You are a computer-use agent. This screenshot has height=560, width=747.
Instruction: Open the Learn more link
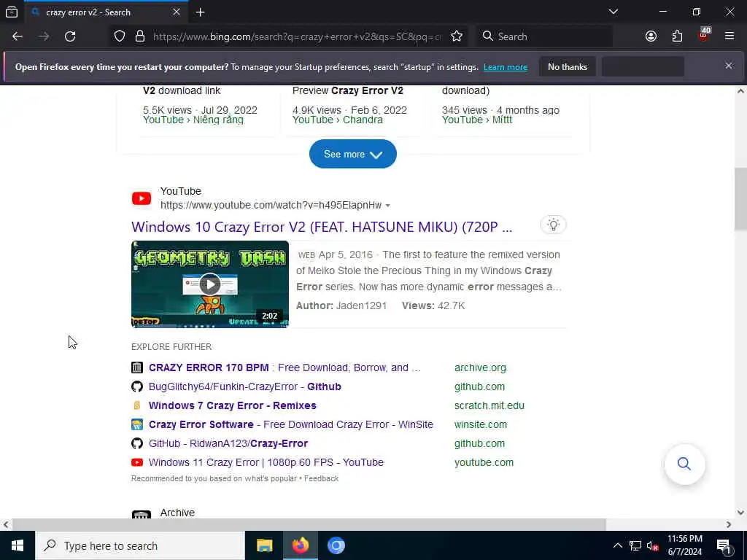[506, 67]
